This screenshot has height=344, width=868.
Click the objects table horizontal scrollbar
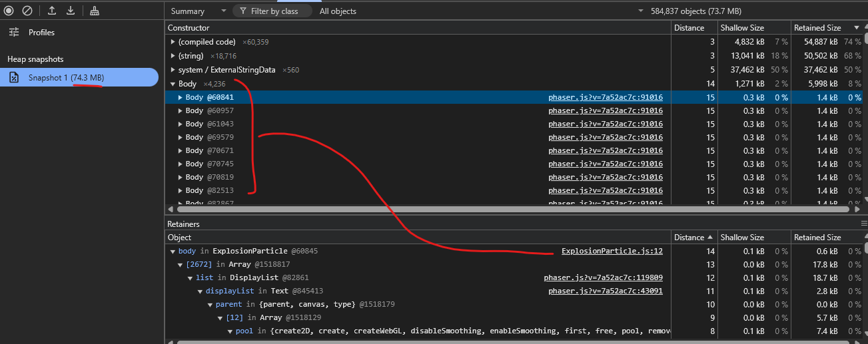514,209
